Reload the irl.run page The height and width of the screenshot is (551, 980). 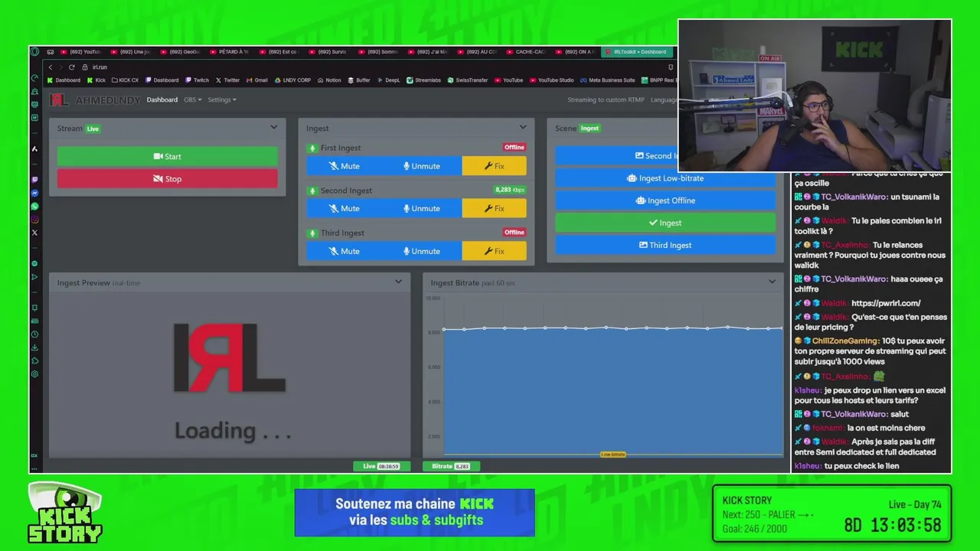(72, 67)
